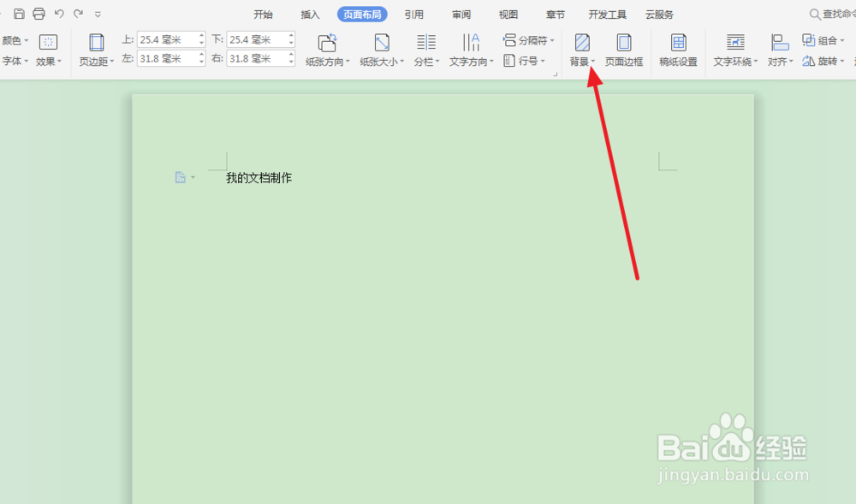Open 稿纸设置 manuscript paper settings
Viewport: 856px width, 504px height.
(679, 50)
